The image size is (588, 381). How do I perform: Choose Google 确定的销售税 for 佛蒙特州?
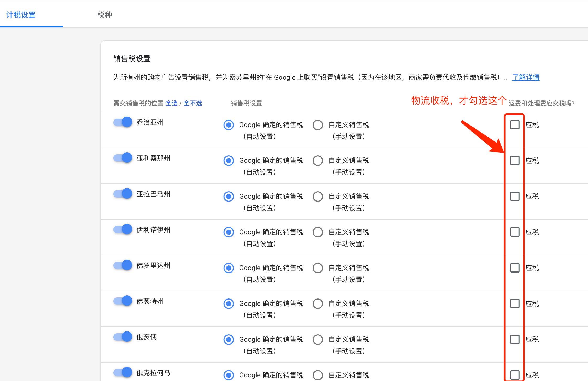(x=229, y=304)
